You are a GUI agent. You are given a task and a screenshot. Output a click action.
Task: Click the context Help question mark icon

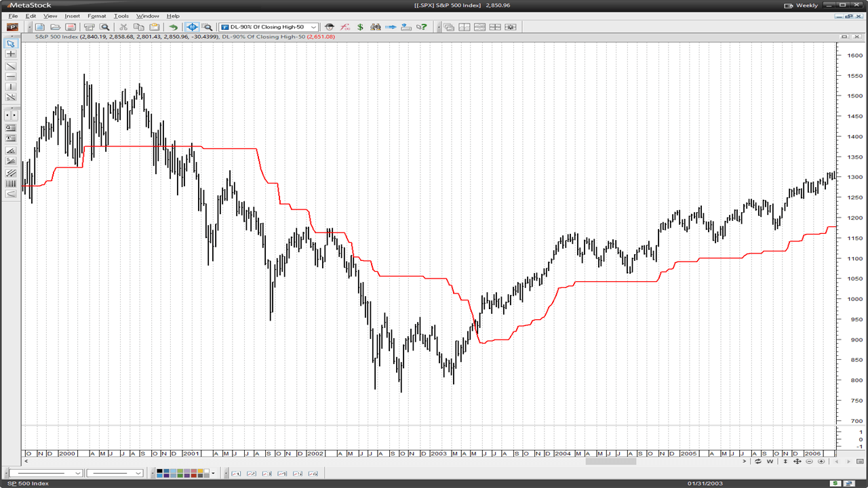(422, 27)
